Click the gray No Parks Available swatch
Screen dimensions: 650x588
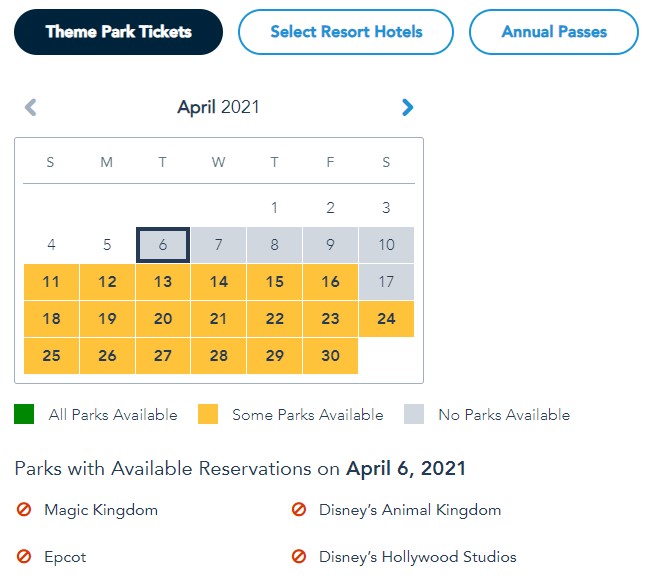click(414, 414)
